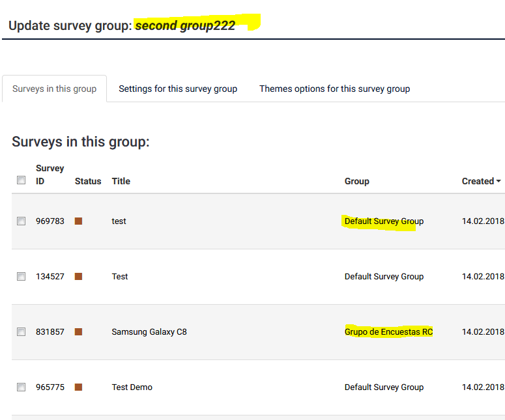
Task: Check the box for survey 134527
Action: pos(22,277)
